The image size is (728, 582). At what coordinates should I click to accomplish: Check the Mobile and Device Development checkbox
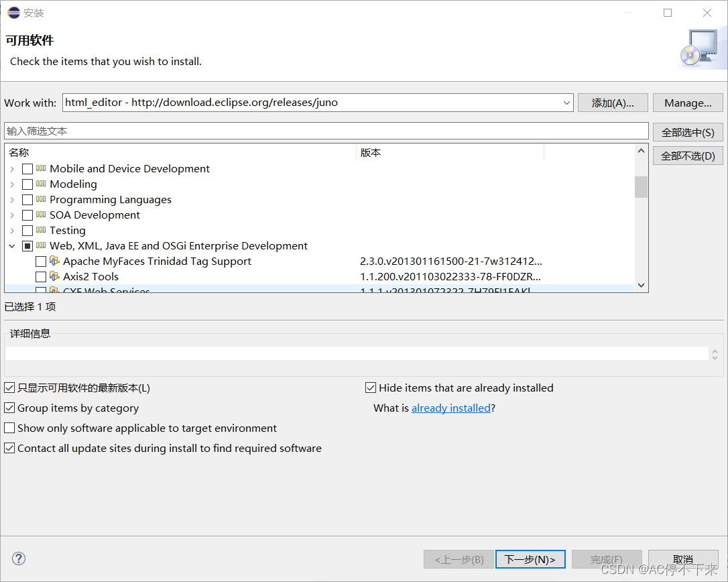(27, 168)
